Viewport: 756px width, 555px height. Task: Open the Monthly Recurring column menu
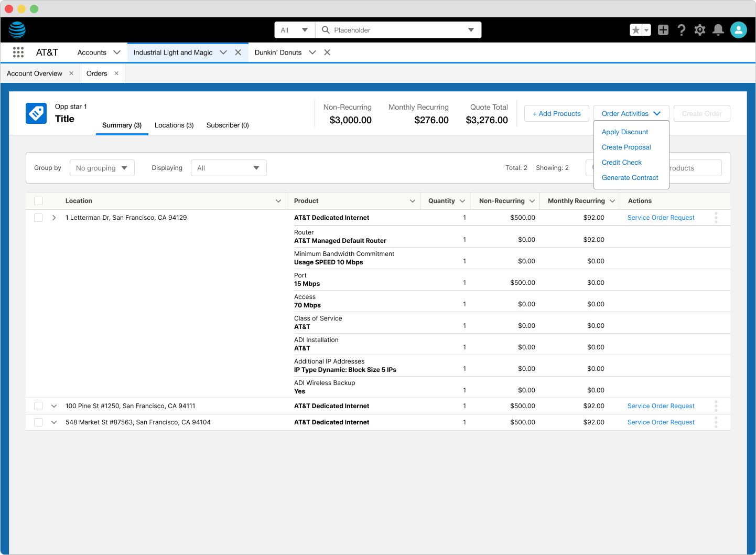pos(612,201)
